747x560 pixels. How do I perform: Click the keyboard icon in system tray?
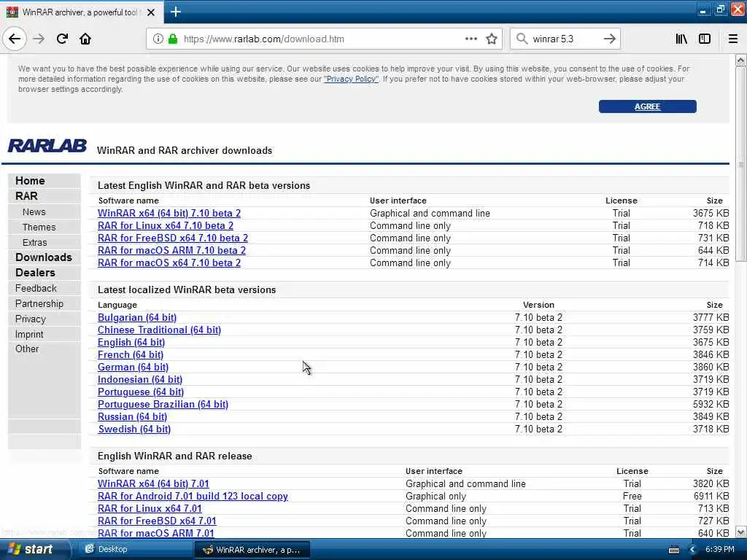[673, 550]
